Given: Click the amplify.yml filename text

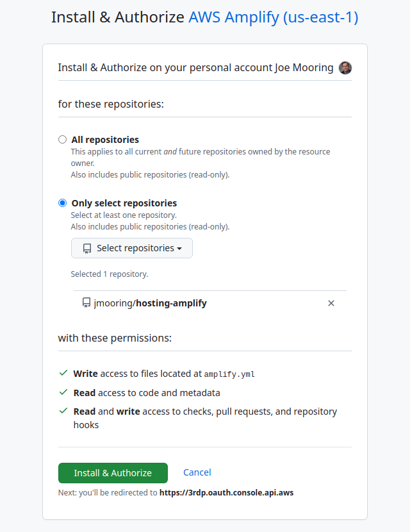Looking at the screenshot, I should (229, 374).
